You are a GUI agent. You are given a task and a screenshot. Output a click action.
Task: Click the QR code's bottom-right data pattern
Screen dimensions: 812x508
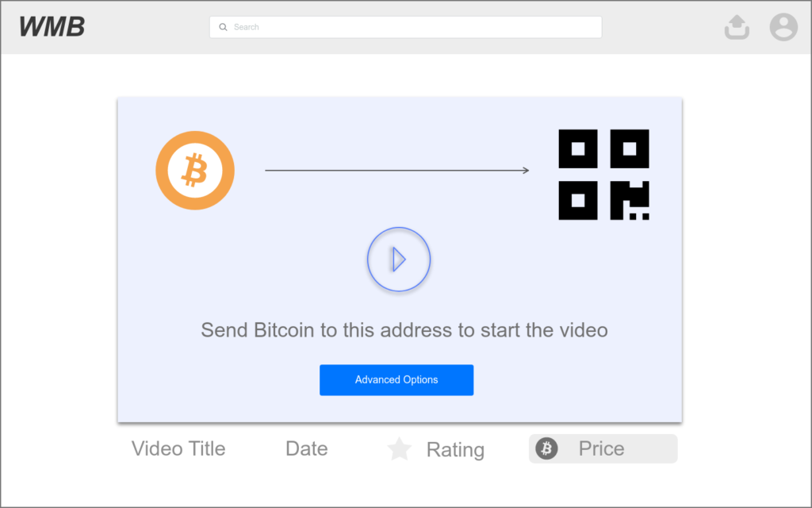click(629, 200)
